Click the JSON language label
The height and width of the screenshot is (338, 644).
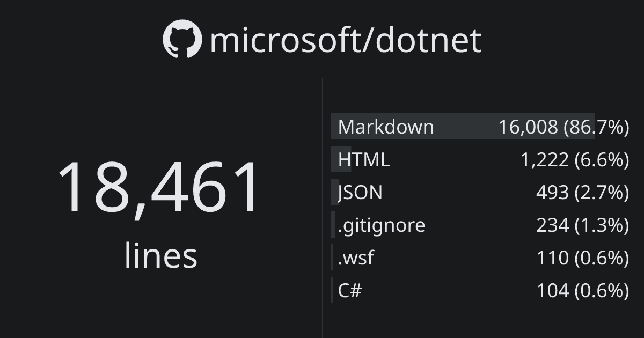click(360, 193)
